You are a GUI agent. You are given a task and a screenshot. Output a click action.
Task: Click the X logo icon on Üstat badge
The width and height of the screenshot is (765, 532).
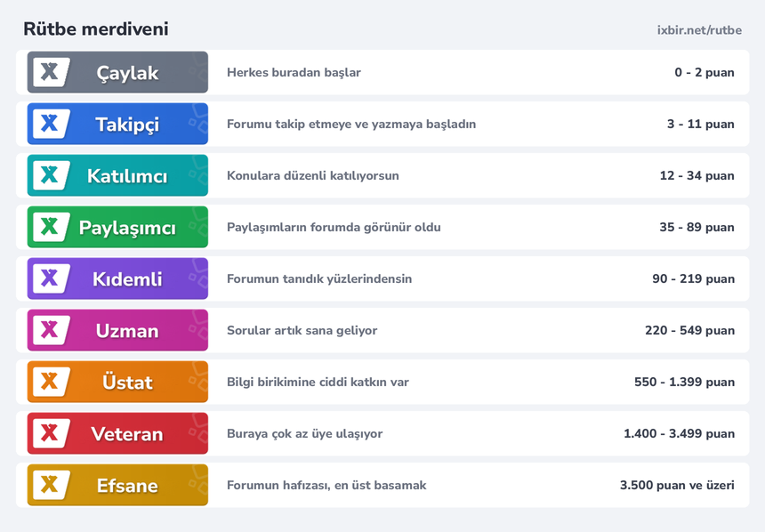coord(52,383)
